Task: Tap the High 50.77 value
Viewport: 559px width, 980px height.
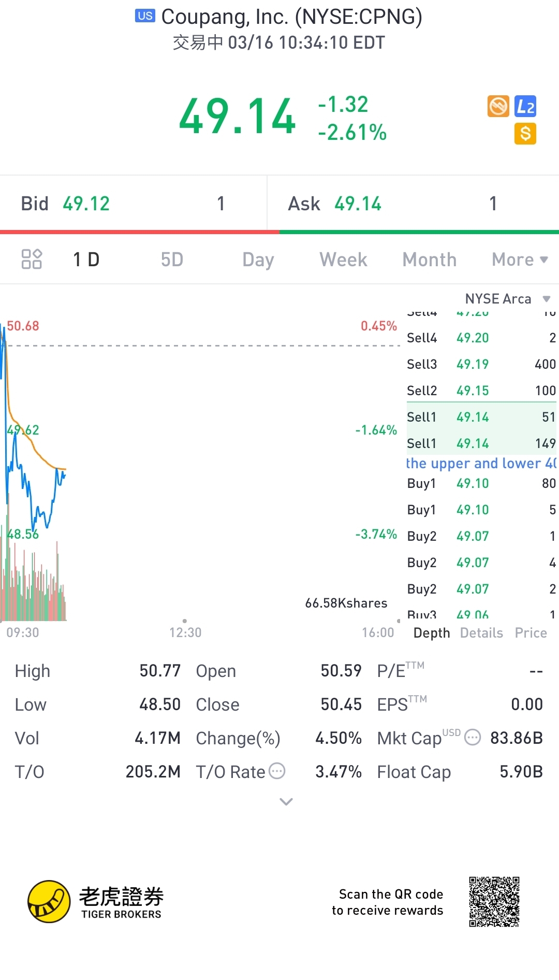Action: [x=160, y=671]
